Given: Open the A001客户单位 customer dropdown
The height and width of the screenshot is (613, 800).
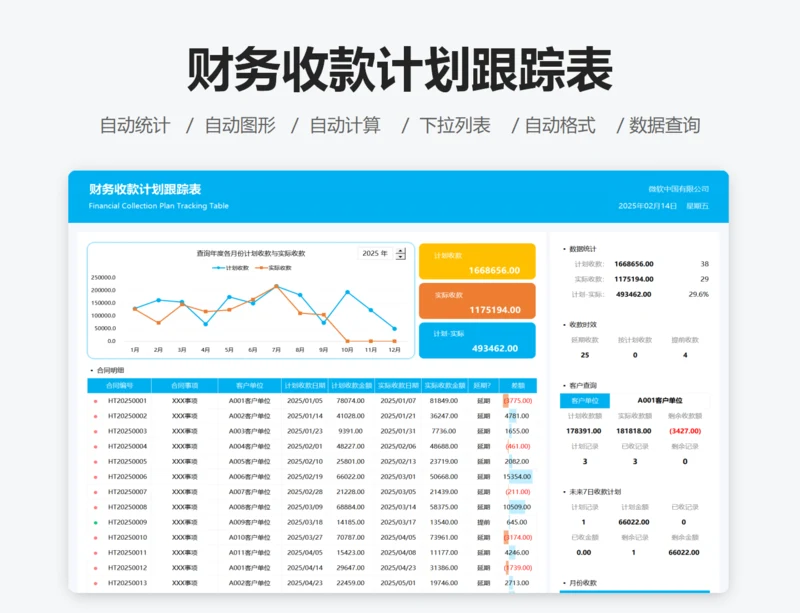Looking at the screenshot, I should (661, 399).
